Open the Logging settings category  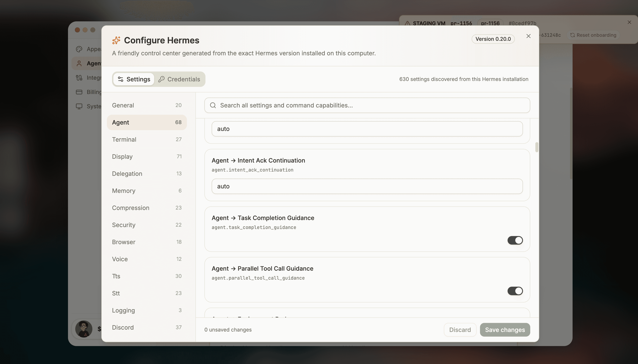coord(147,310)
